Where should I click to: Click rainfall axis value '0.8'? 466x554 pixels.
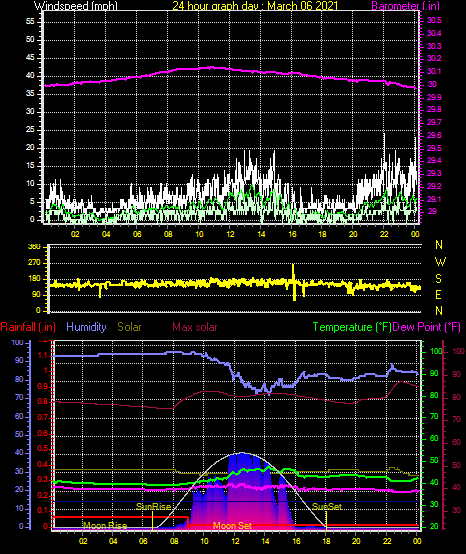click(x=43, y=402)
